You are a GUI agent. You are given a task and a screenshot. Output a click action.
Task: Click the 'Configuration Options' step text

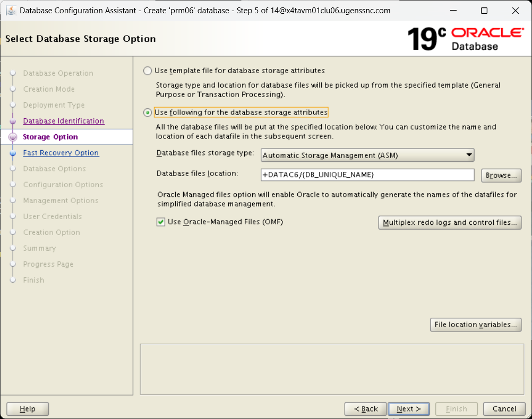pyautogui.click(x=63, y=185)
